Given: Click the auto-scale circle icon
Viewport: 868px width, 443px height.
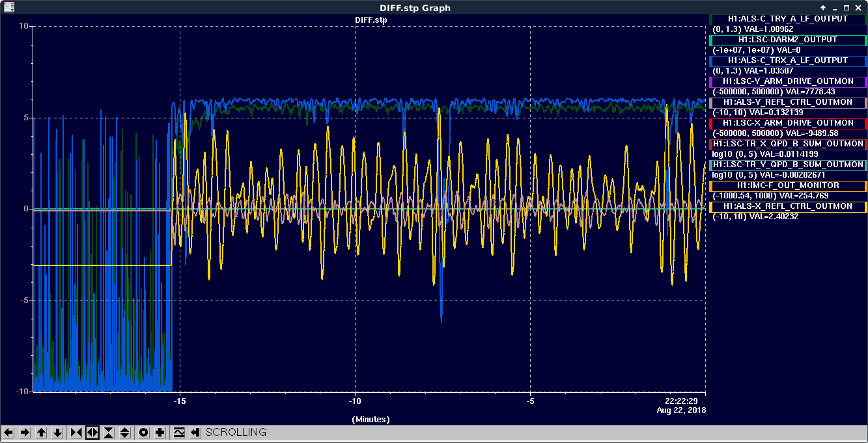Looking at the screenshot, I should [x=144, y=433].
